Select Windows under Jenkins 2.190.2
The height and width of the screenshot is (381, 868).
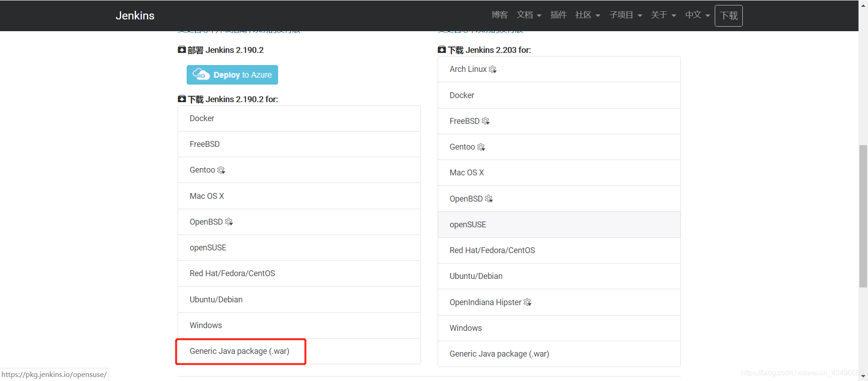[x=299, y=325]
